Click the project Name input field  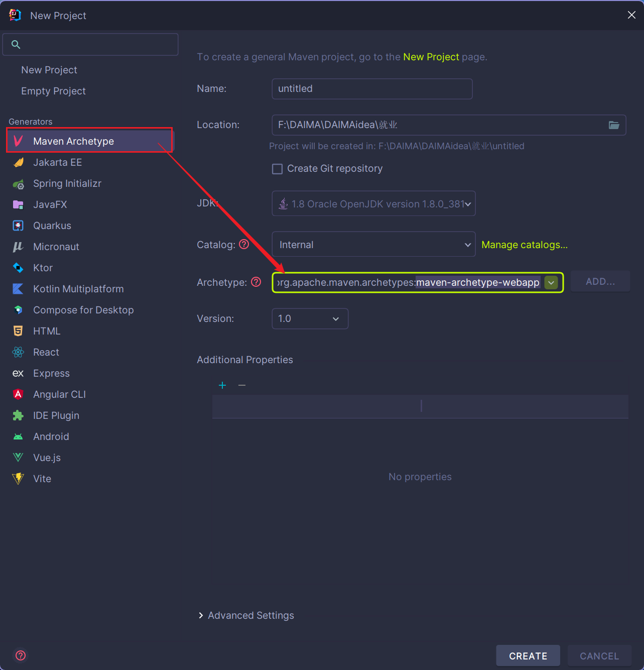372,88
